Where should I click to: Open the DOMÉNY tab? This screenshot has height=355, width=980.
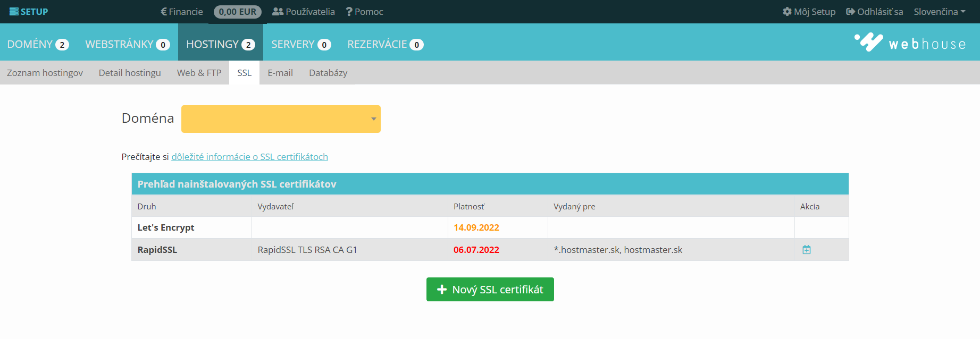(38, 44)
